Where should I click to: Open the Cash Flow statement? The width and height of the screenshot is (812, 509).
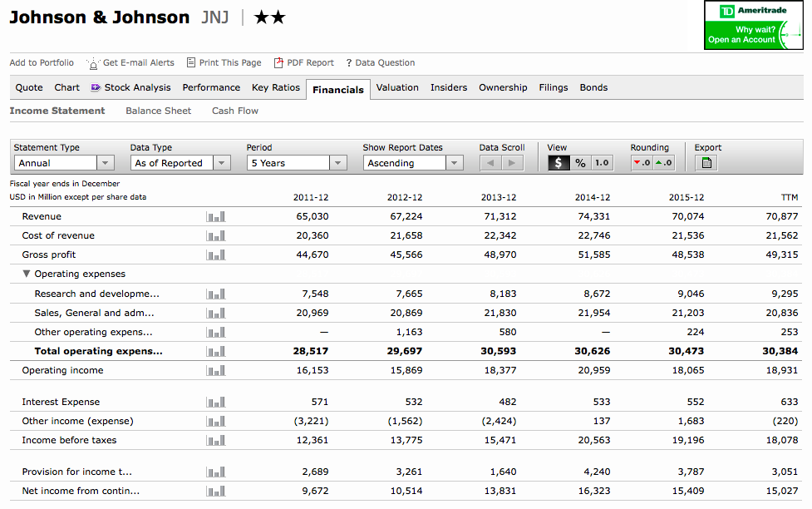pos(235,111)
